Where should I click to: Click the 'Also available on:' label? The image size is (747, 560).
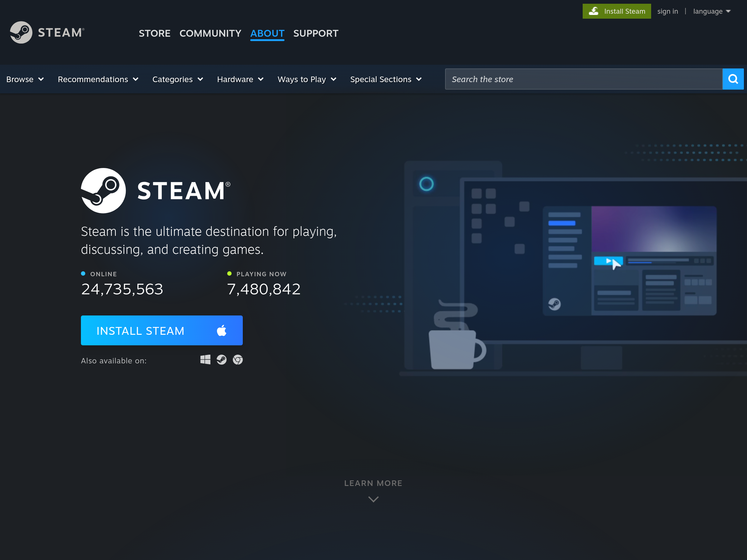[x=114, y=361]
